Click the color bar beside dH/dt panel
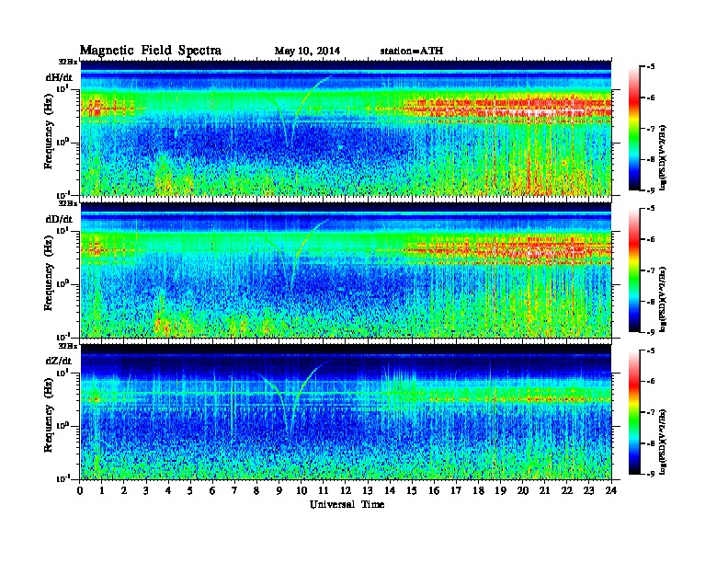 [x=634, y=129]
